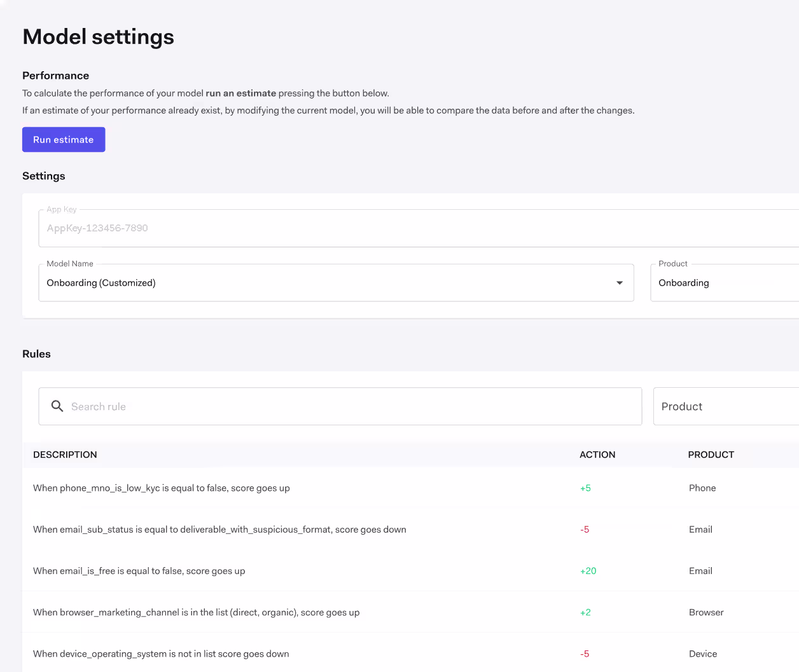
Task: Click the +20 action value
Action: [x=588, y=571]
